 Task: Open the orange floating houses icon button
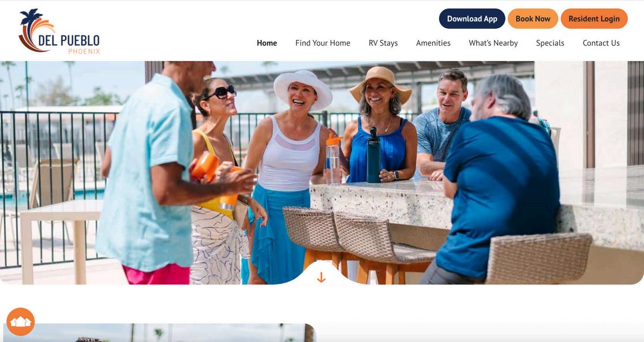(21, 321)
